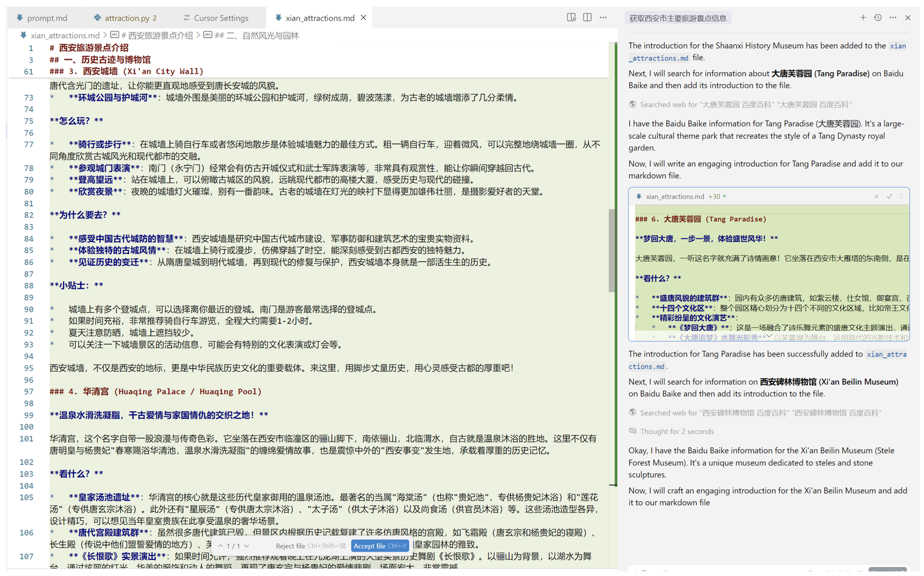
Task: Open the first xian_attractions.md link in the chat
Action: click(x=768, y=52)
